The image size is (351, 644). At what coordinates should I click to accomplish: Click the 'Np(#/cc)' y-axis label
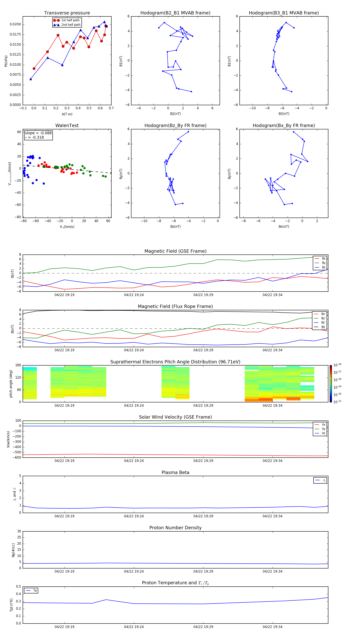(13, 550)
